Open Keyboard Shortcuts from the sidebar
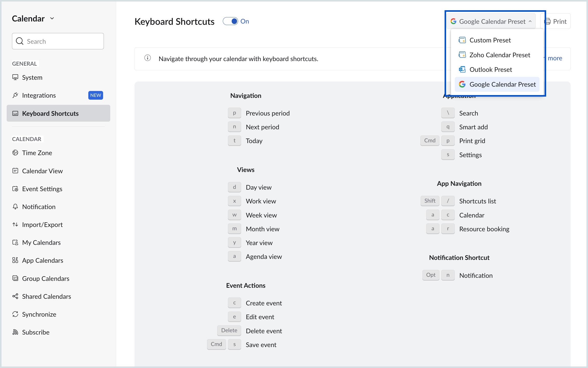 (x=50, y=113)
